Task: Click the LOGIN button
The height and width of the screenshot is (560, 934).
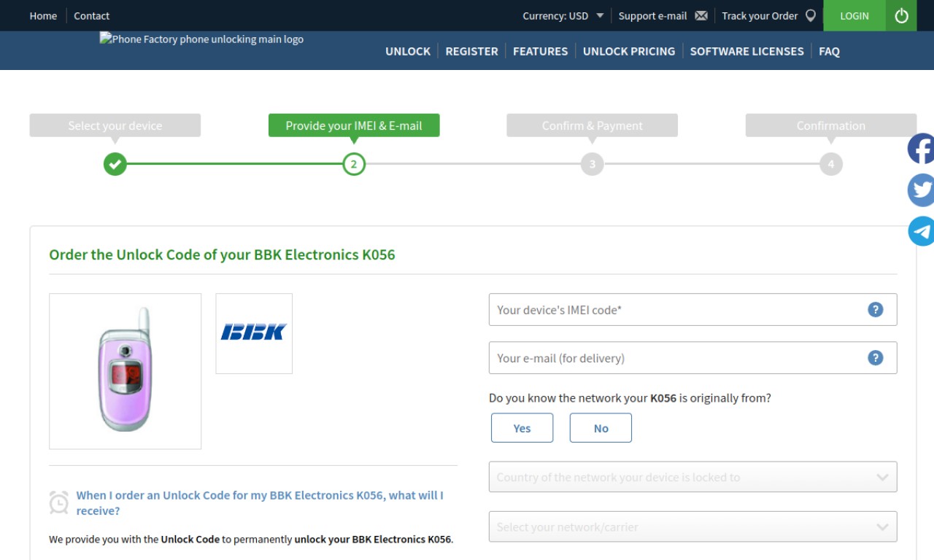Action: coord(854,15)
